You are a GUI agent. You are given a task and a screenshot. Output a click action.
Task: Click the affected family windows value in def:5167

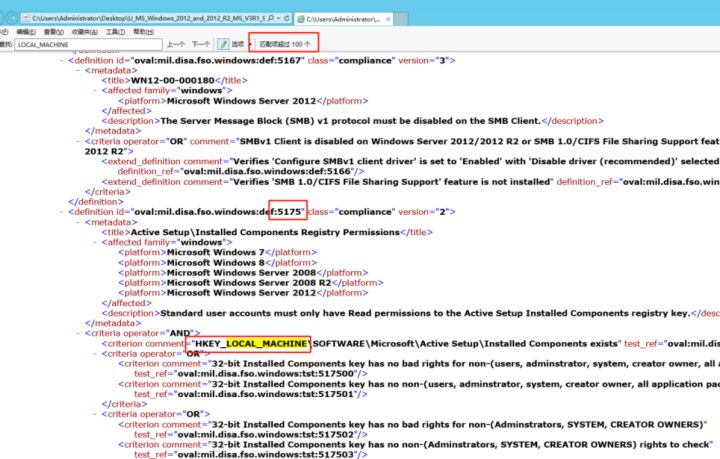coord(201,91)
